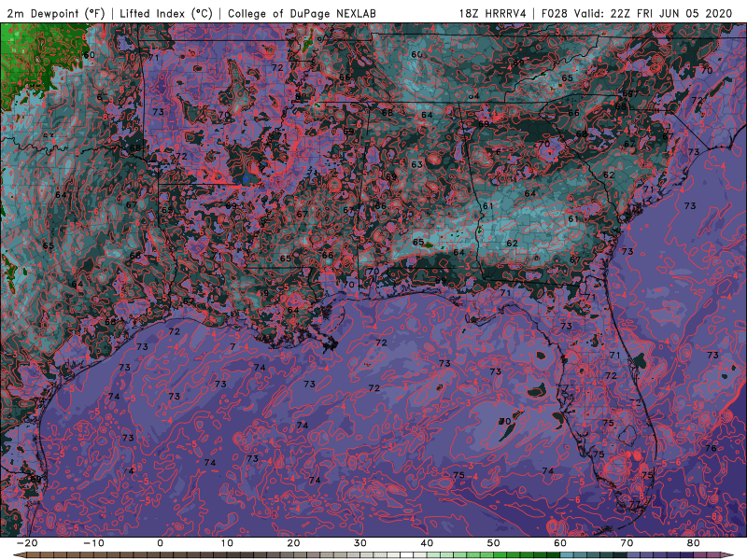Click the 60 label on the color scale

tap(560, 543)
